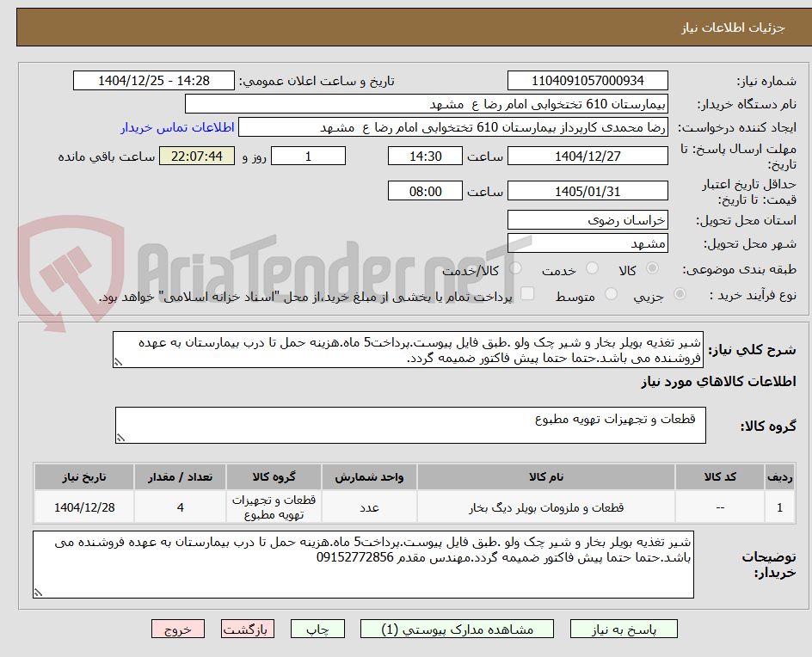Click the request creator name field

tap(453, 127)
